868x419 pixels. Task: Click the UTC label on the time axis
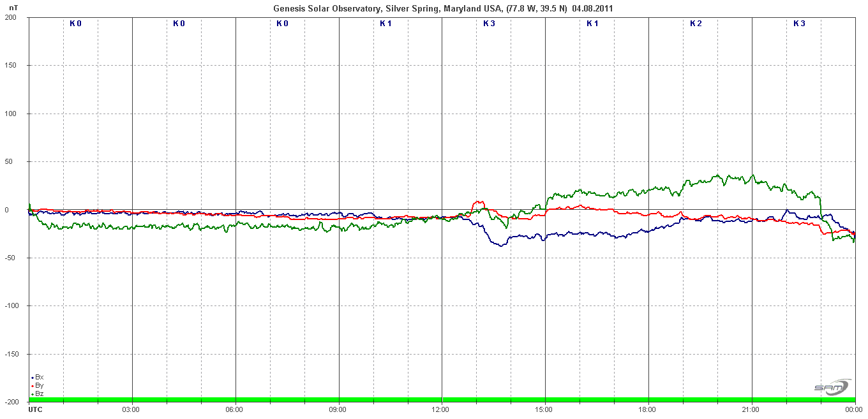pyautogui.click(x=35, y=409)
